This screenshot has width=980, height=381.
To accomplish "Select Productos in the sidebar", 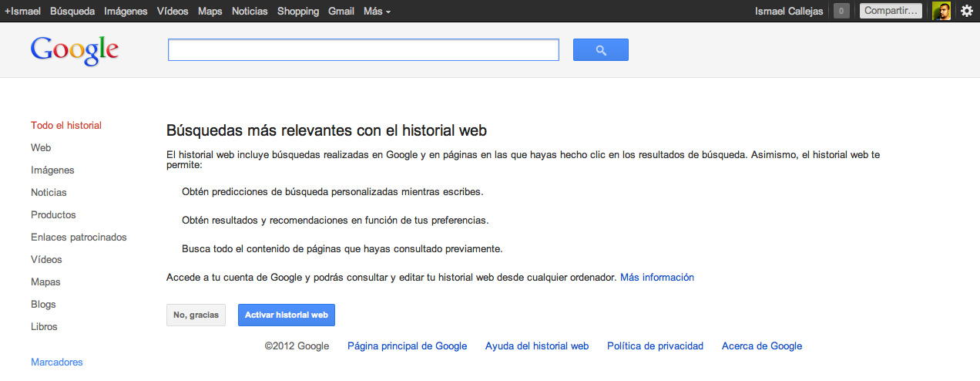I will [x=53, y=215].
